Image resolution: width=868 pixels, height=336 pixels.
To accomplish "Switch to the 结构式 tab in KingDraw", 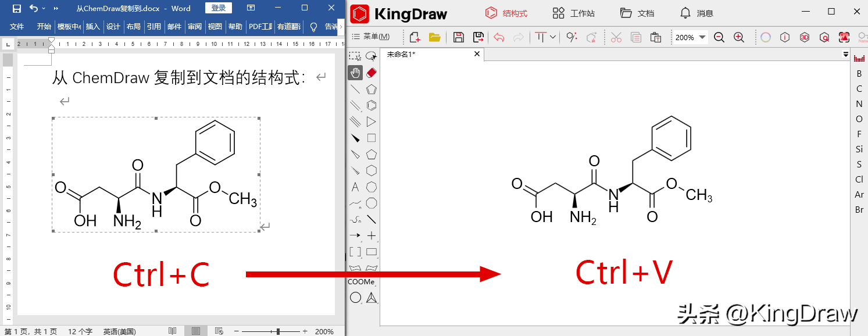I will (506, 13).
